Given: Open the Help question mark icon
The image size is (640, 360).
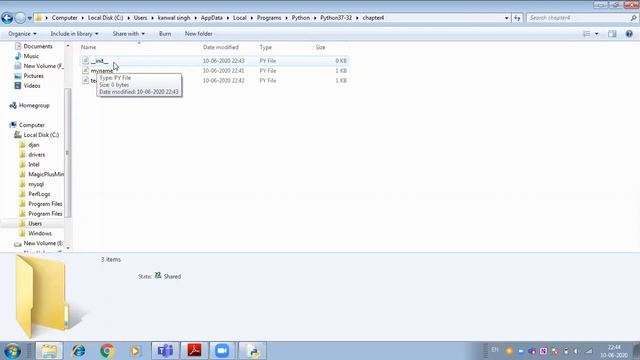Looking at the screenshot, I should click(629, 34).
